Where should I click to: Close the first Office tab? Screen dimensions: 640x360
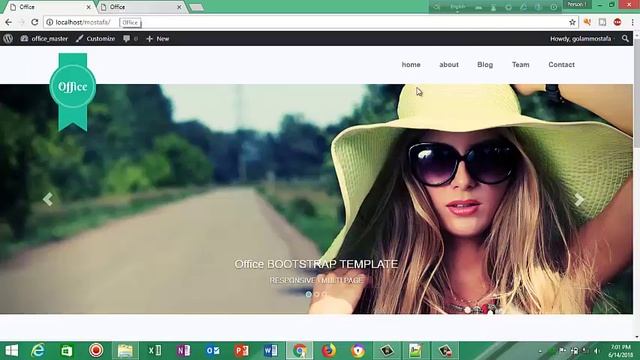[89, 7]
